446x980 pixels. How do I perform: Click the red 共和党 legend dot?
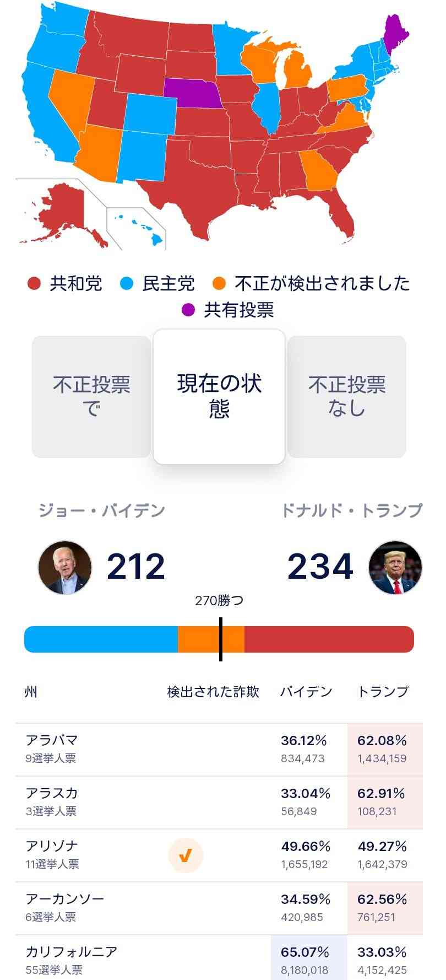pyautogui.click(x=34, y=284)
